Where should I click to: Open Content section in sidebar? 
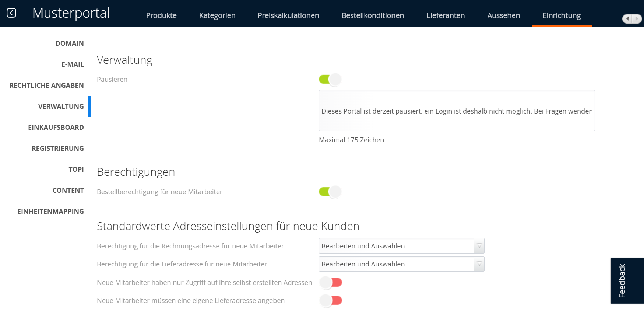(68, 191)
